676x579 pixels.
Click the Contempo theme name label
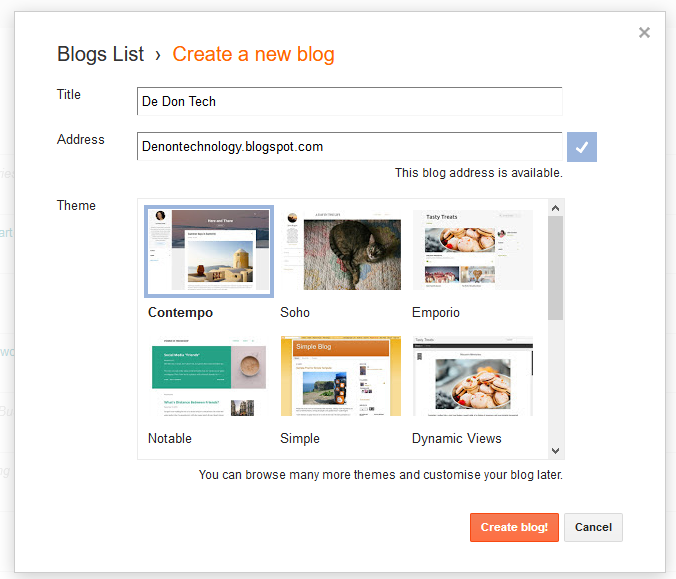(x=180, y=313)
